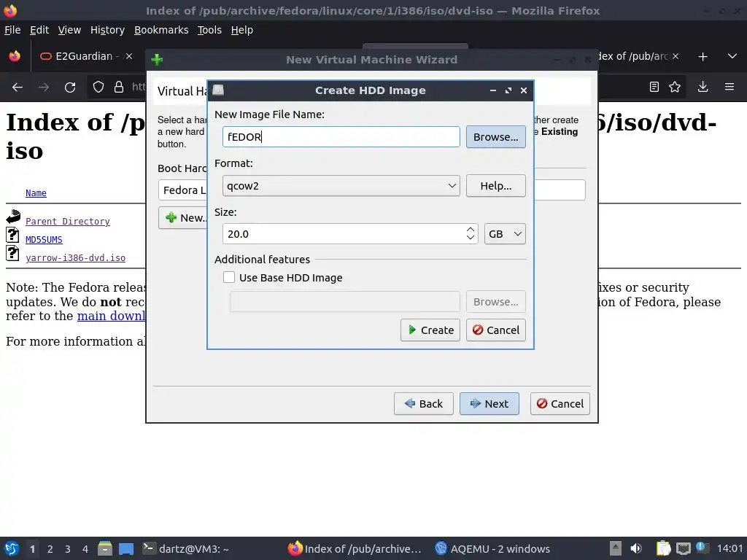The image size is (747, 560).
Task: Click the green plus wizard title icon
Action: coord(157,60)
